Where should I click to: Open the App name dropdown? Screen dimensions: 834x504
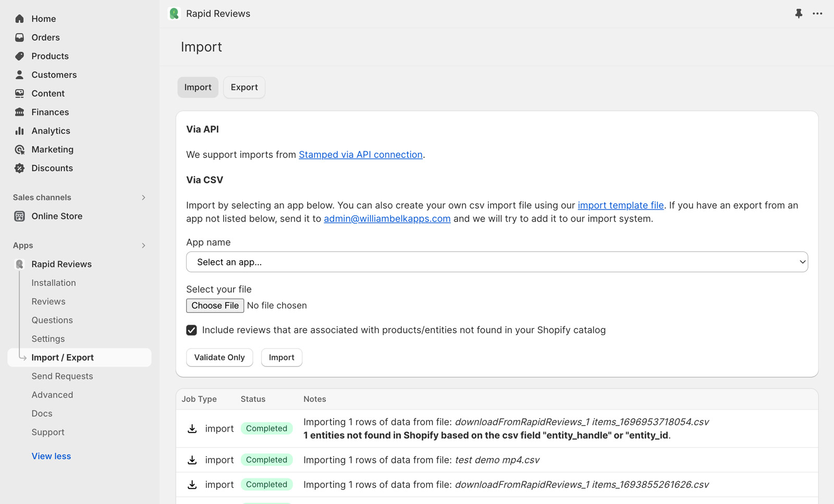click(x=497, y=262)
